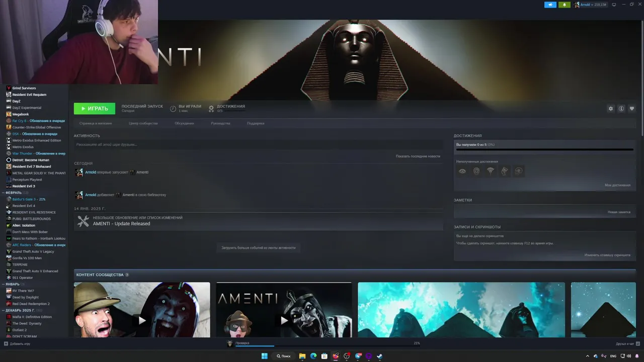Click the user profile avatar in header
The image size is (644, 362).
tap(577, 5)
